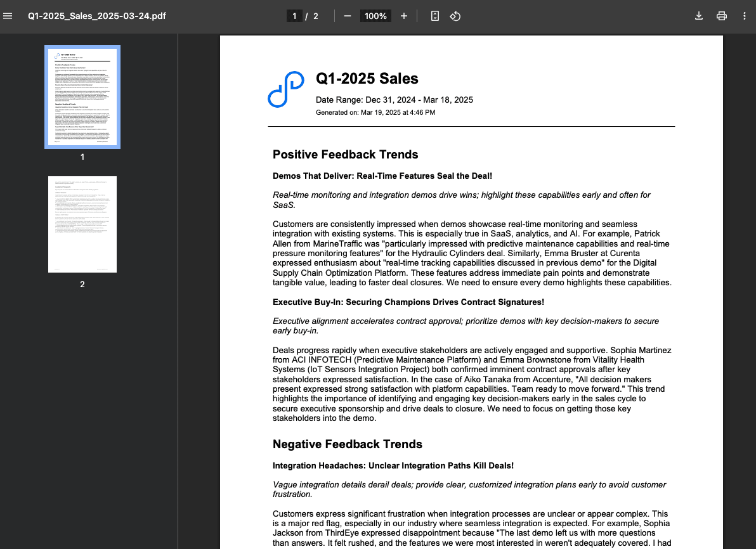The height and width of the screenshot is (549, 756).
Task: Click the company logo in the document
Action: click(286, 89)
